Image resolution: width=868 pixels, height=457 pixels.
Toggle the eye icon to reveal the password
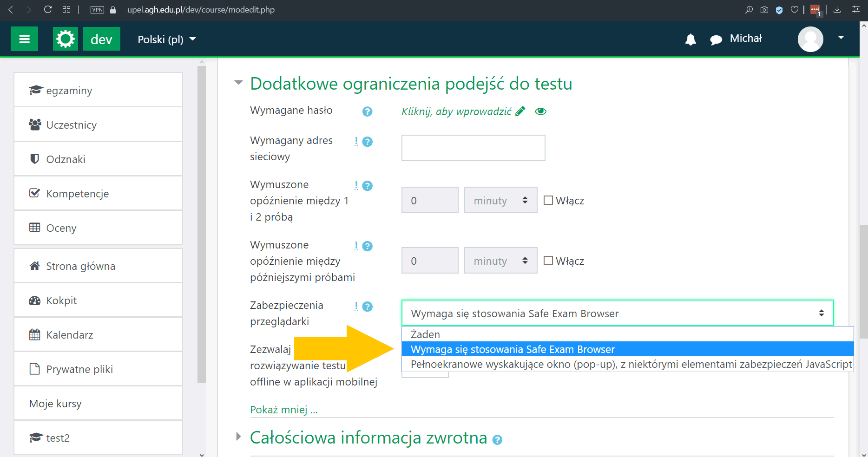point(540,111)
